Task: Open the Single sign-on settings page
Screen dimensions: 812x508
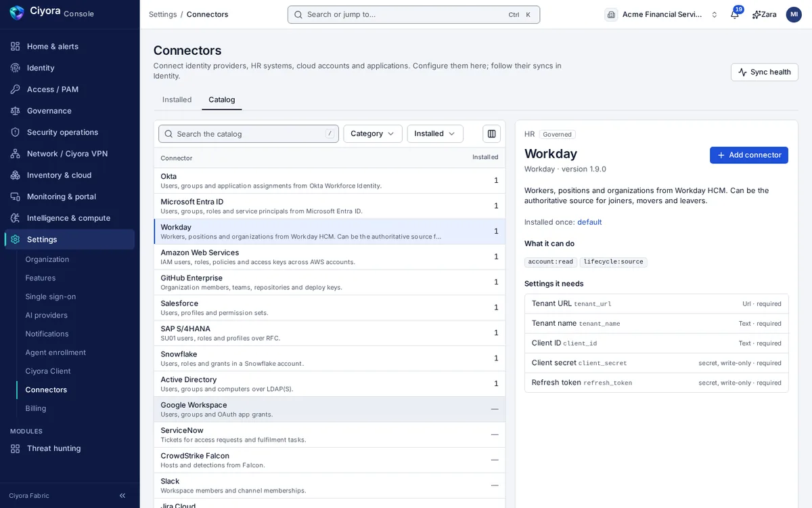Action: [51, 297]
